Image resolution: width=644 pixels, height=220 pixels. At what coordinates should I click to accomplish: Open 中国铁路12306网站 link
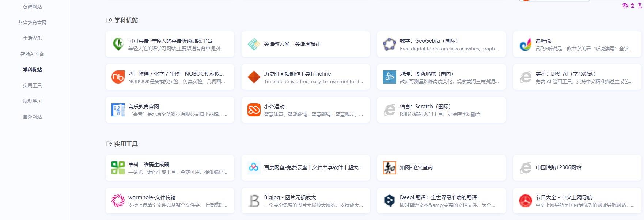[x=558, y=167]
